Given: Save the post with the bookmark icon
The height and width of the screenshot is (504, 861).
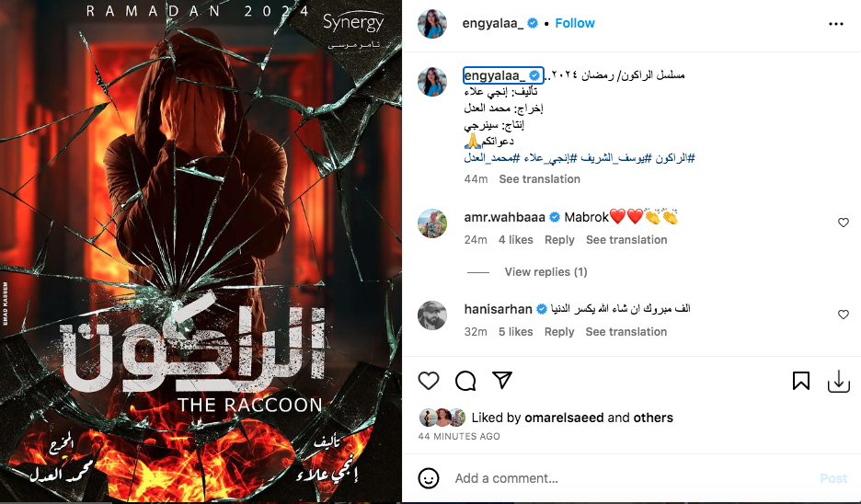Looking at the screenshot, I should (x=800, y=381).
